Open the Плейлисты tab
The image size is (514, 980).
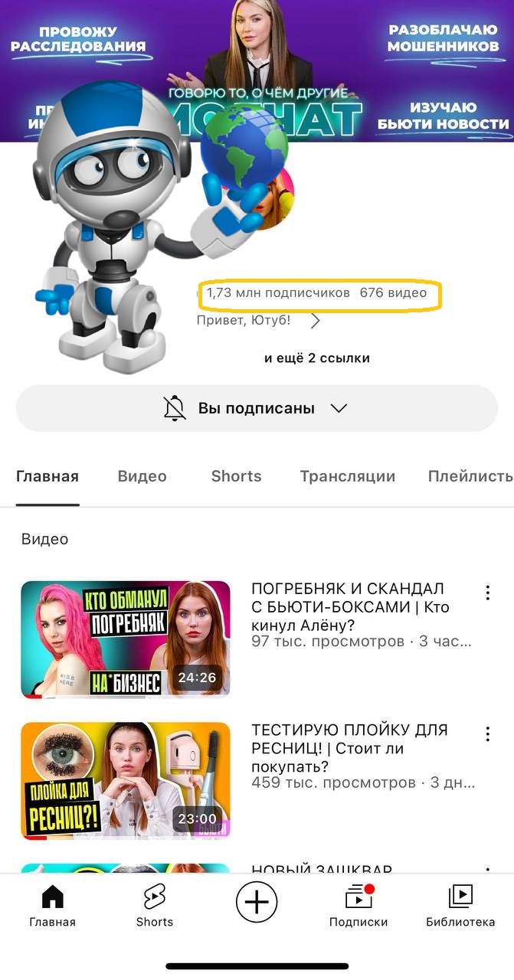470,476
